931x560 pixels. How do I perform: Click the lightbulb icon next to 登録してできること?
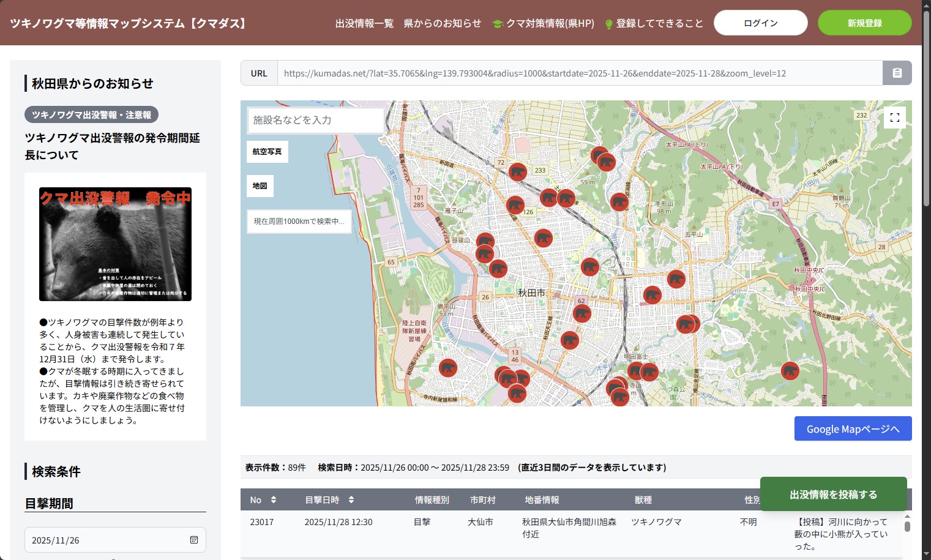(x=608, y=23)
